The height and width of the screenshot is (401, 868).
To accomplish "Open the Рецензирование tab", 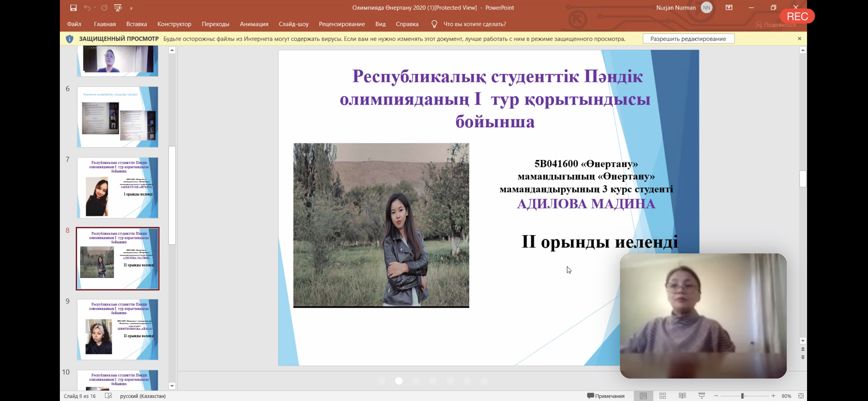I will (342, 24).
